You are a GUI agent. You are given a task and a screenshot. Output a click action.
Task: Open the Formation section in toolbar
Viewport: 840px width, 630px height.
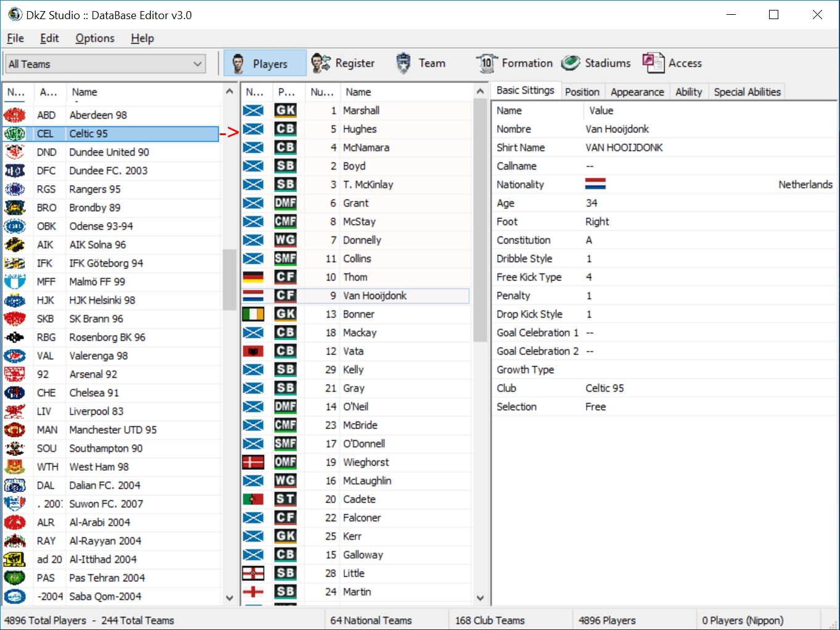514,64
